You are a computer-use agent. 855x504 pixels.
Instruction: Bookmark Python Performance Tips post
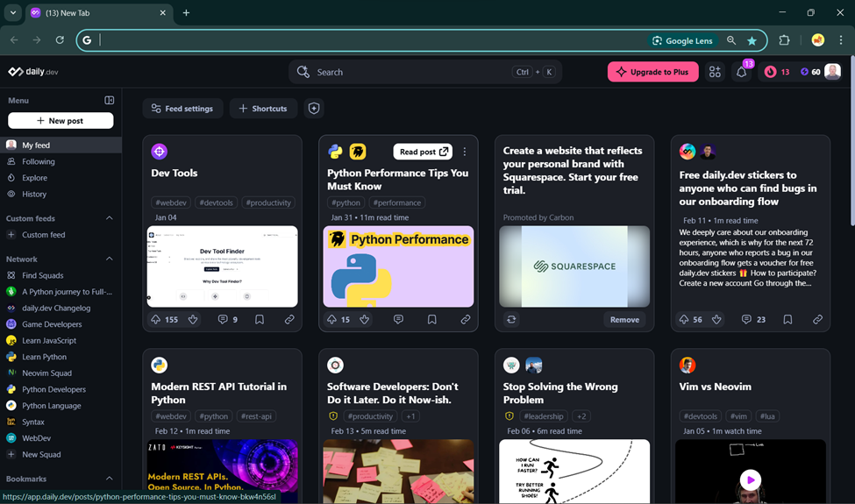coord(431,319)
